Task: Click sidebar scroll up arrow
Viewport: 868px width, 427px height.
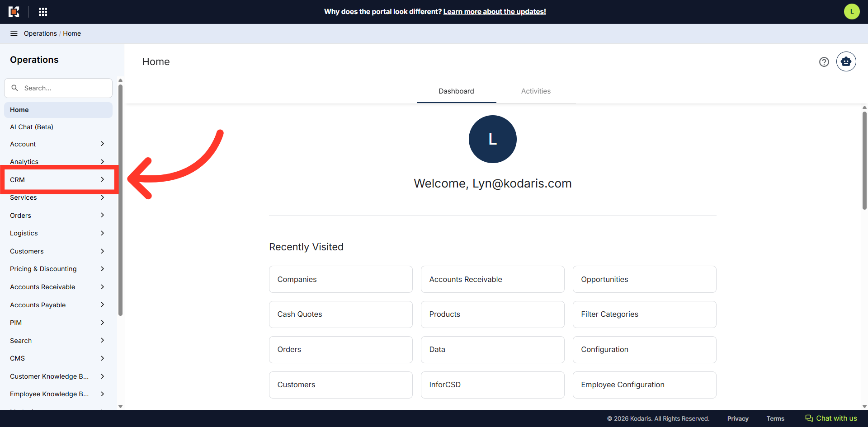Action: coord(120,80)
